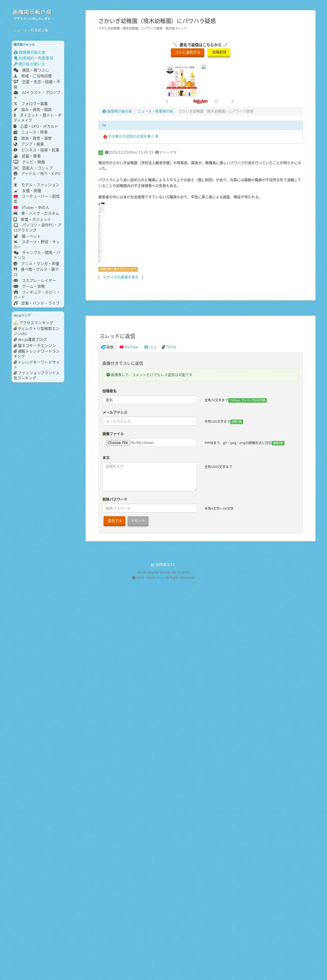Viewport: 327px width, 980px height.
Task: Click the mask icon for コスプレ・レイヤー
Action: (x=16, y=280)
